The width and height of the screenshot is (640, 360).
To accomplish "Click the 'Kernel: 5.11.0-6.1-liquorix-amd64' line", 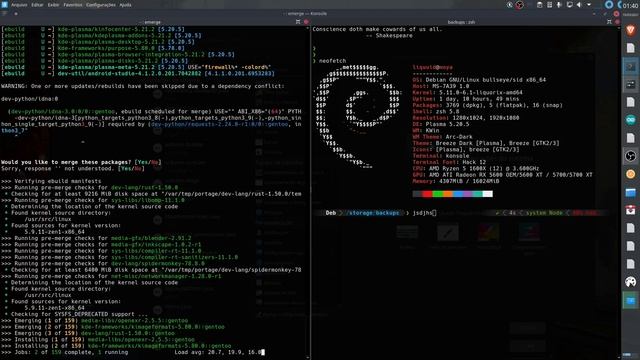I will 467,92.
